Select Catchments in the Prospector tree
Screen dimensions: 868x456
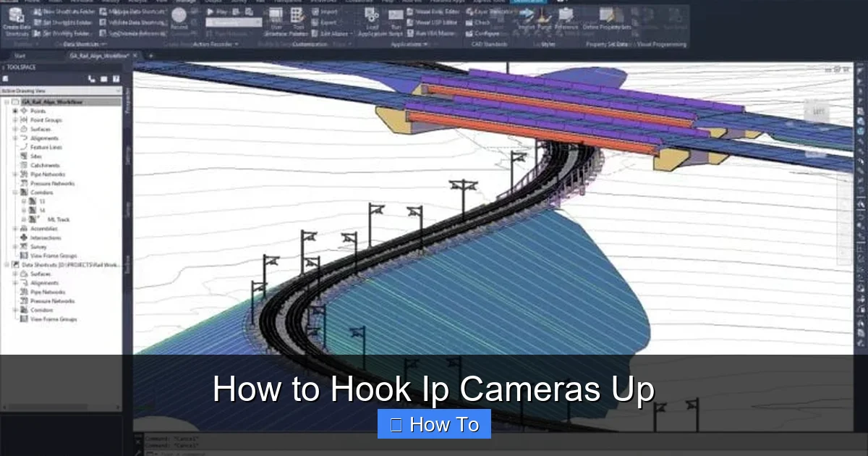[45, 165]
